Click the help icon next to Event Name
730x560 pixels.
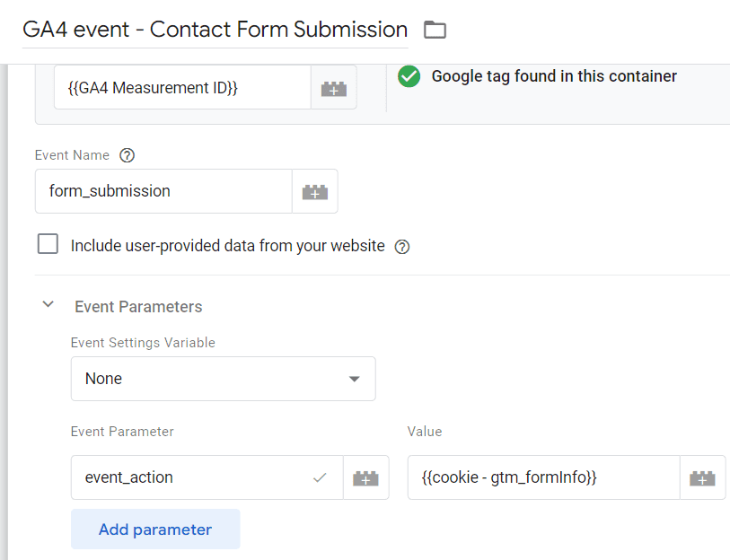(128, 155)
